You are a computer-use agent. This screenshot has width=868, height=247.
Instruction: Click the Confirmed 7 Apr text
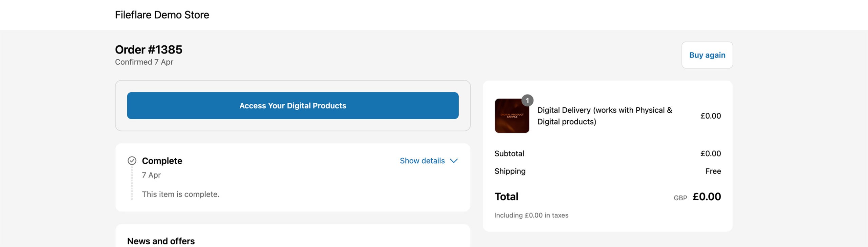click(144, 62)
